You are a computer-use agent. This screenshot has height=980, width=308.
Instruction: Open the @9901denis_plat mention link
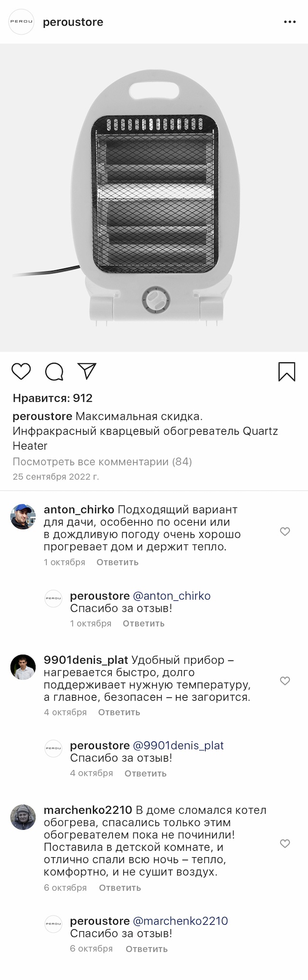pos(178,745)
